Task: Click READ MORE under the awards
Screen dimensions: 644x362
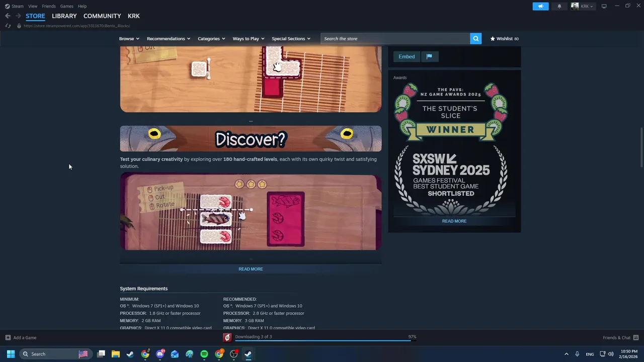Action: 454,221
